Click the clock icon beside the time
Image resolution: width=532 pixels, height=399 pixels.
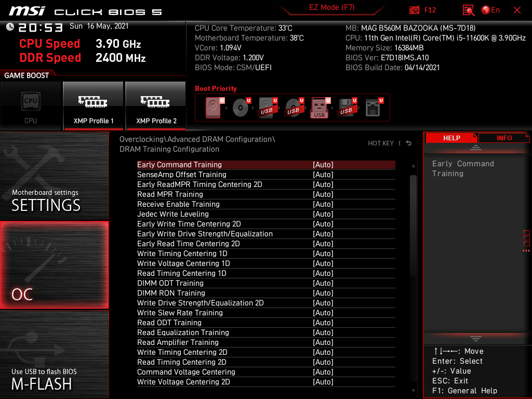[10, 27]
